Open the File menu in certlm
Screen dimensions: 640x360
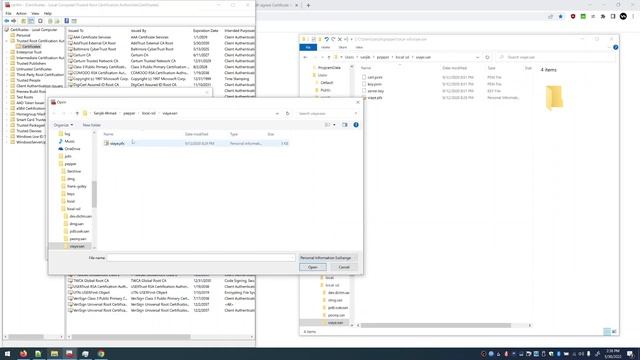pos(8,13)
